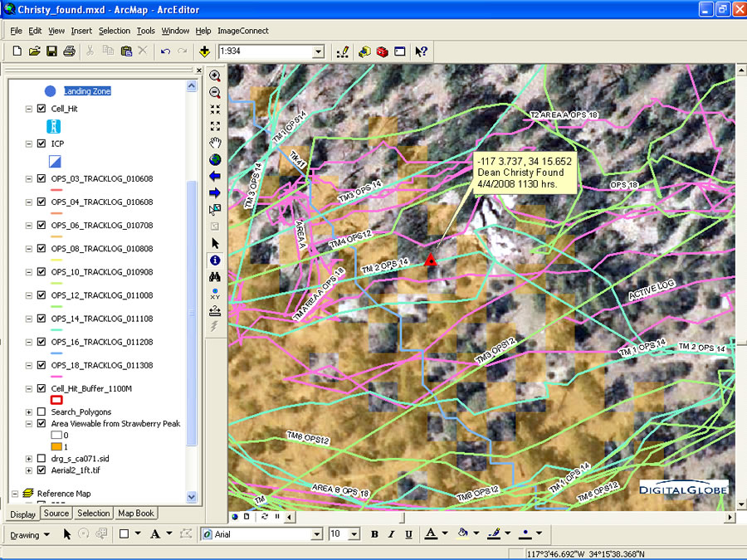
Task: Open the Find binoculars tool
Action: [215, 277]
